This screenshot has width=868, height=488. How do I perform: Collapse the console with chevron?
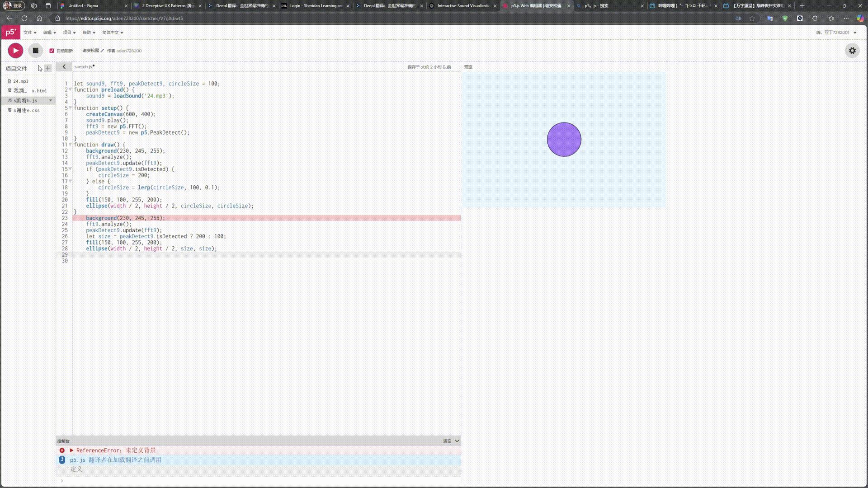point(457,441)
